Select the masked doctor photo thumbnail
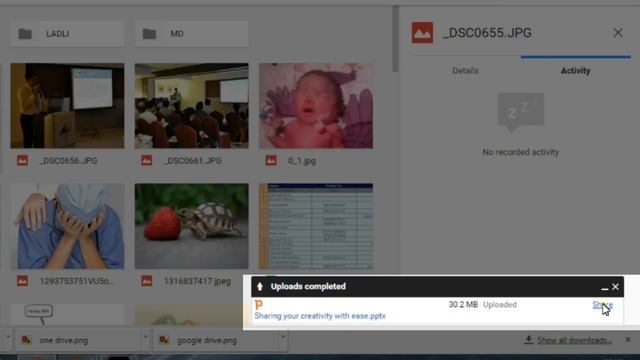The width and height of the screenshot is (640, 360). click(x=67, y=226)
